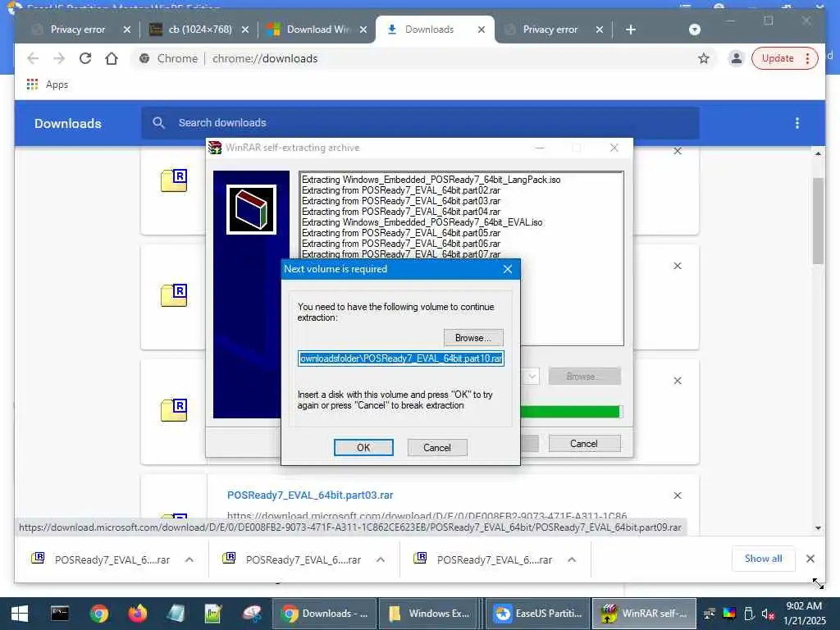Screen dimensions: 840x630
Task: Open Apps shortcut in bookmarks bar
Action: pyautogui.click(x=48, y=84)
